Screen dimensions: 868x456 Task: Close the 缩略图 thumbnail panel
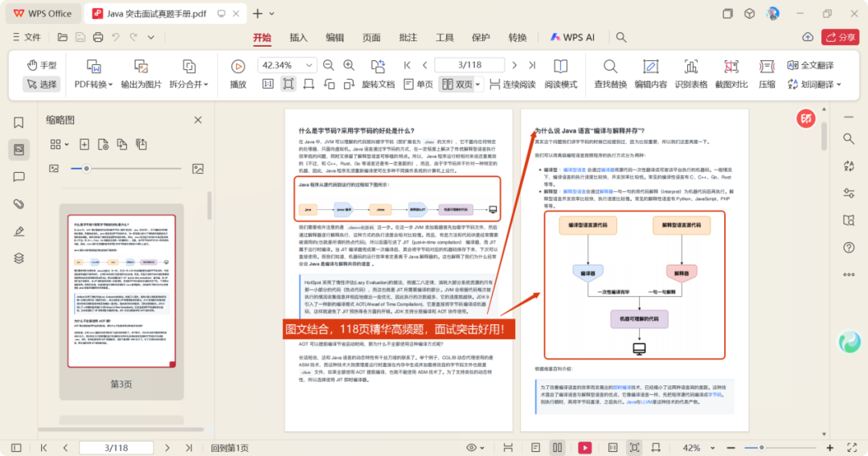pyautogui.click(x=198, y=121)
